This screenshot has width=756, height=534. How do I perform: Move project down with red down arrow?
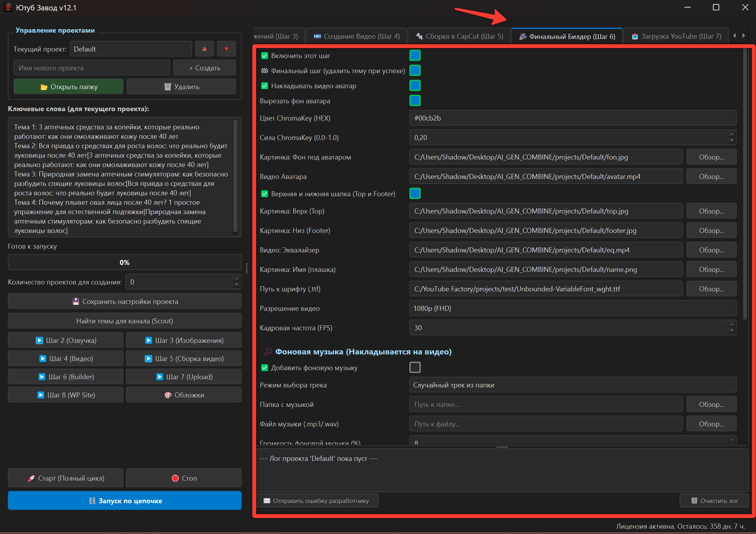[226, 49]
